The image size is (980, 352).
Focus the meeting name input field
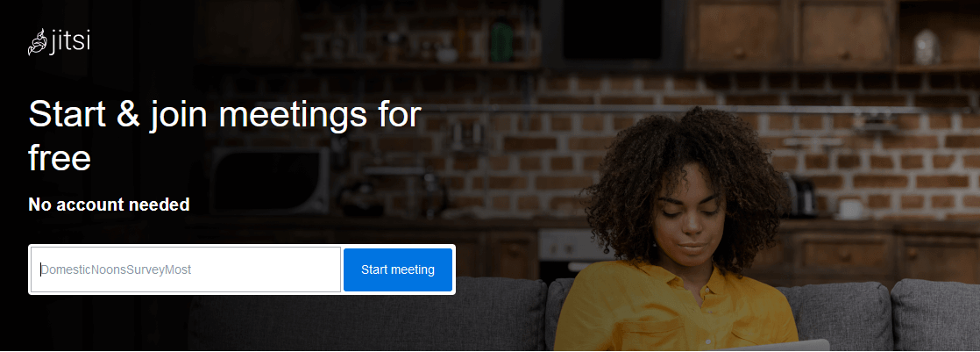coord(186,269)
